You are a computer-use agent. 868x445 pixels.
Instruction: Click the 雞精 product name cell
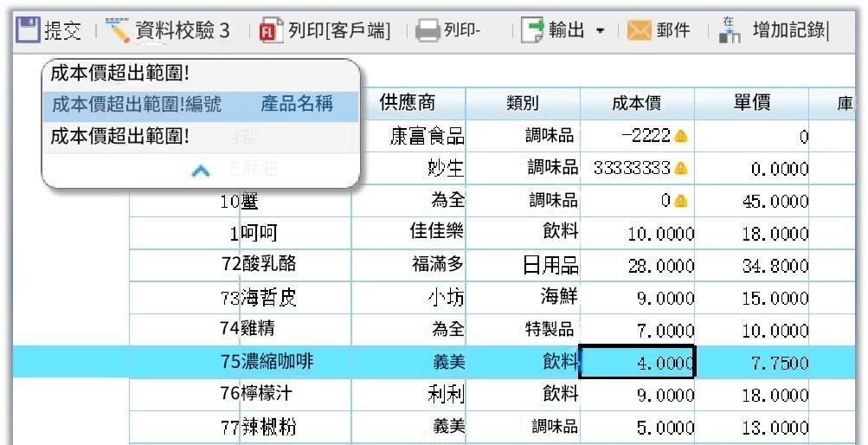pos(296,329)
